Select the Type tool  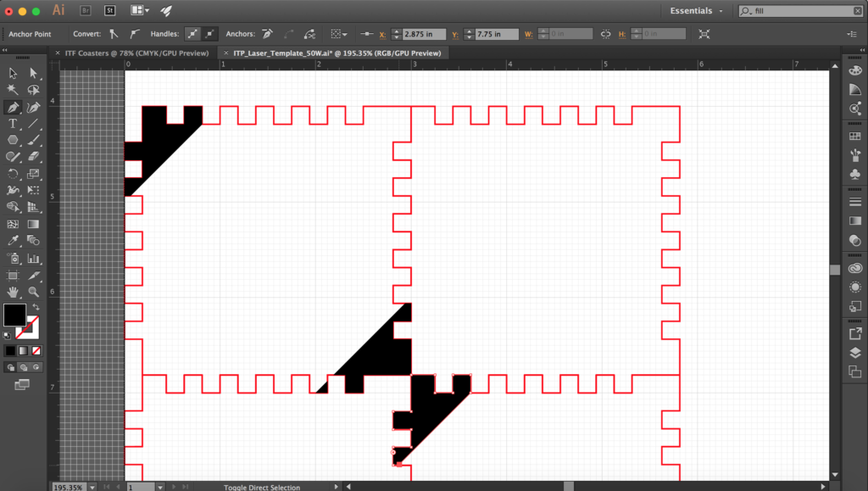[13, 124]
